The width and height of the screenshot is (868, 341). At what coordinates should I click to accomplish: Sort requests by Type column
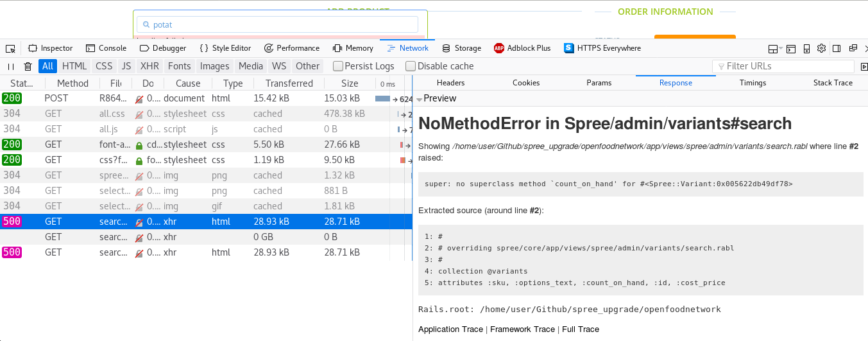pyautogui.click(x=233, y=83)
